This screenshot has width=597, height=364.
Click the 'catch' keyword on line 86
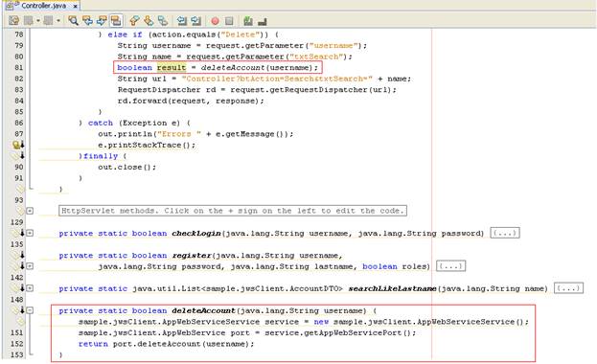pyautogui.click(x=100, y=123)
